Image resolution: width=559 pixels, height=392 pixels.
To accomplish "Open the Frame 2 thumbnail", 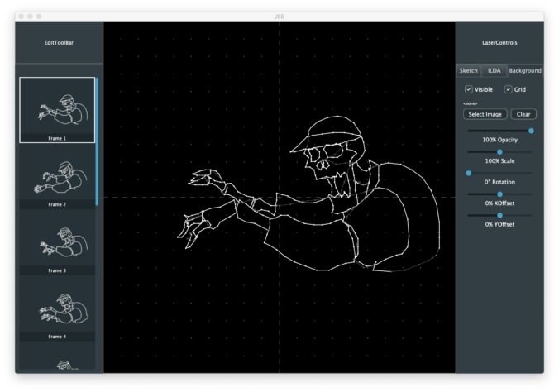I will coord(57,175).
